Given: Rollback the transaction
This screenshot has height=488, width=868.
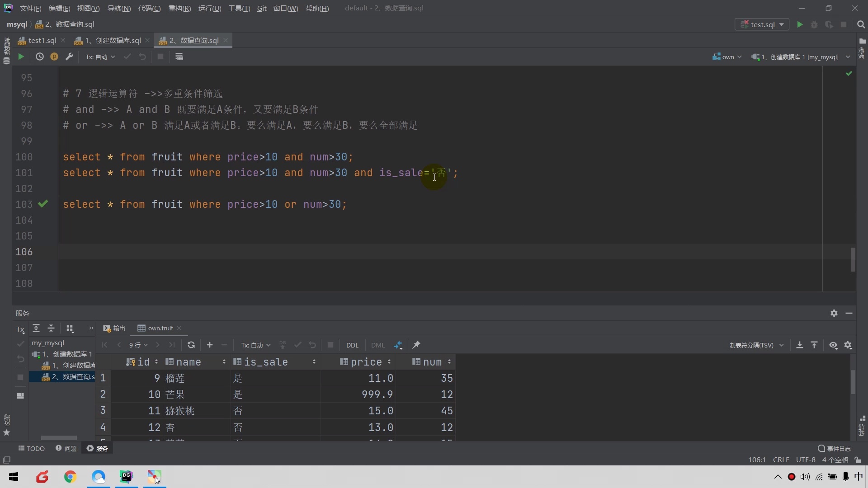Looking at the screenshot, I should click(142, 56).
